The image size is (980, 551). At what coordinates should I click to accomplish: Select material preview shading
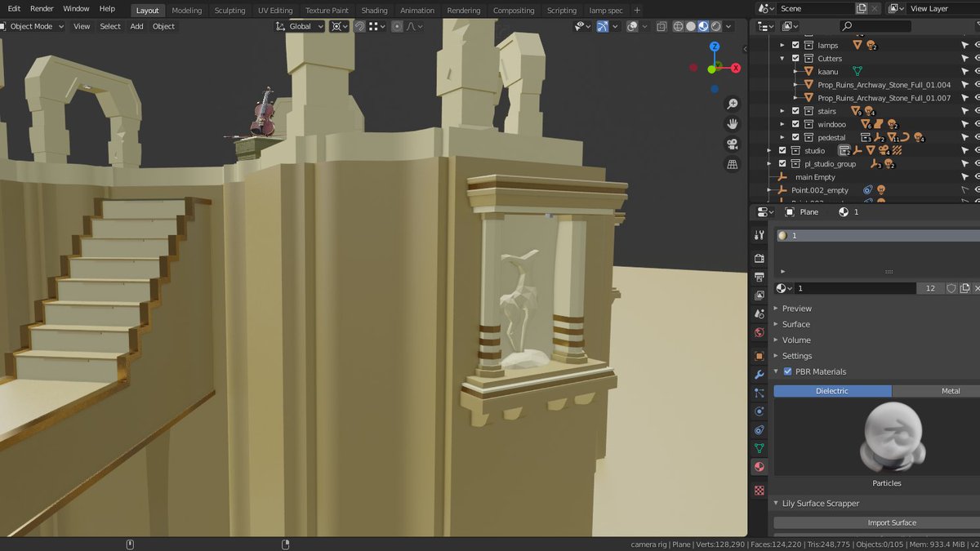tap(703, 26)
